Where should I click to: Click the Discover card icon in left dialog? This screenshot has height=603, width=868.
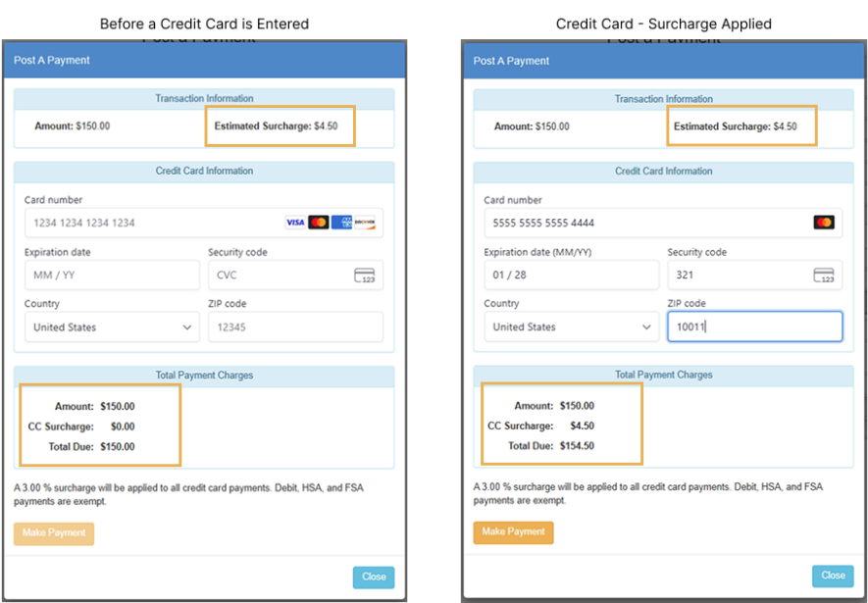pos(365,223)
